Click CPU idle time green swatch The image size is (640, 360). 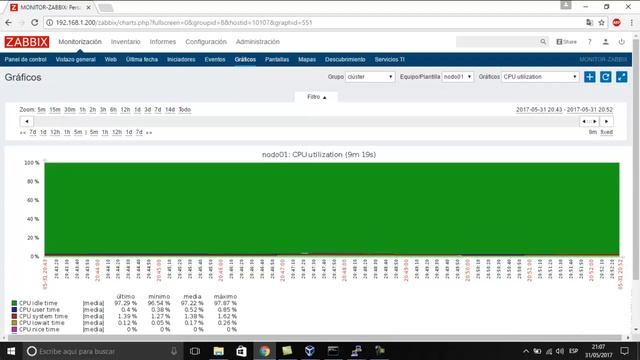point(14,303)
